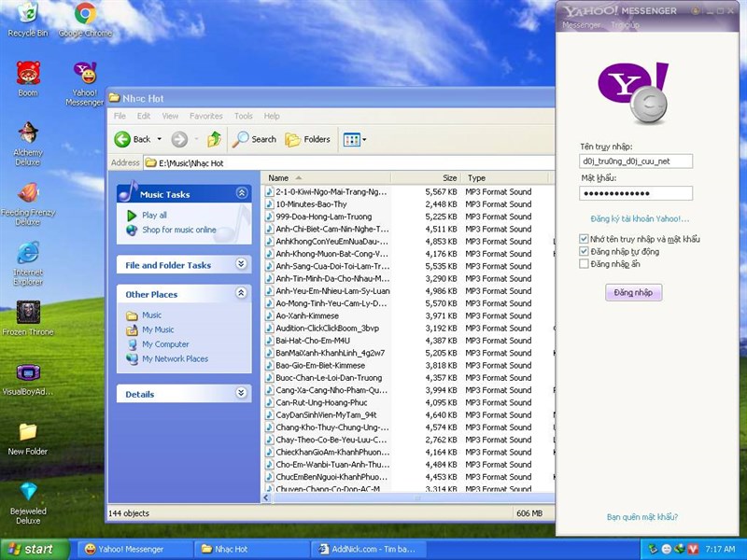Click the Forward arrow in Explorer toolbar

click(x=179, y=139)
